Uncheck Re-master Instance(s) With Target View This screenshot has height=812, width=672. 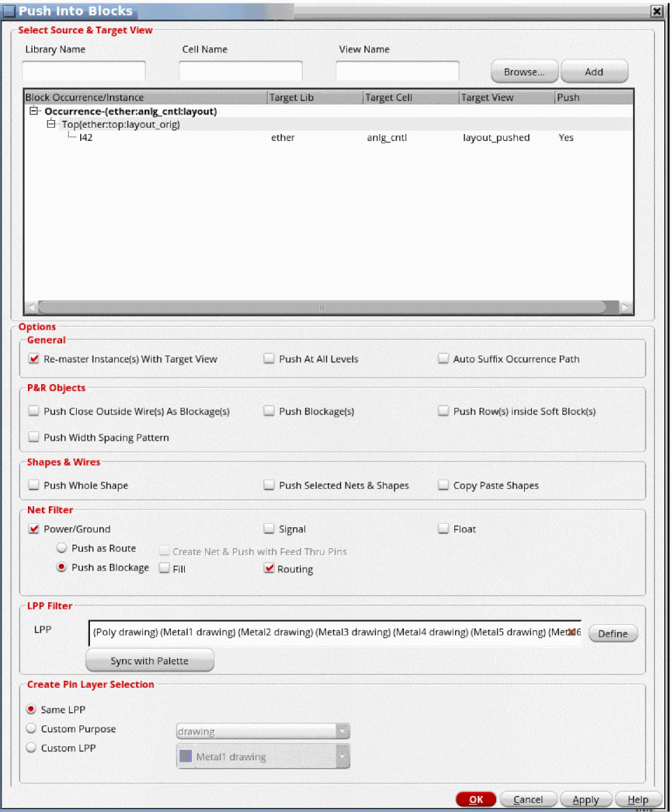[34, 358]
